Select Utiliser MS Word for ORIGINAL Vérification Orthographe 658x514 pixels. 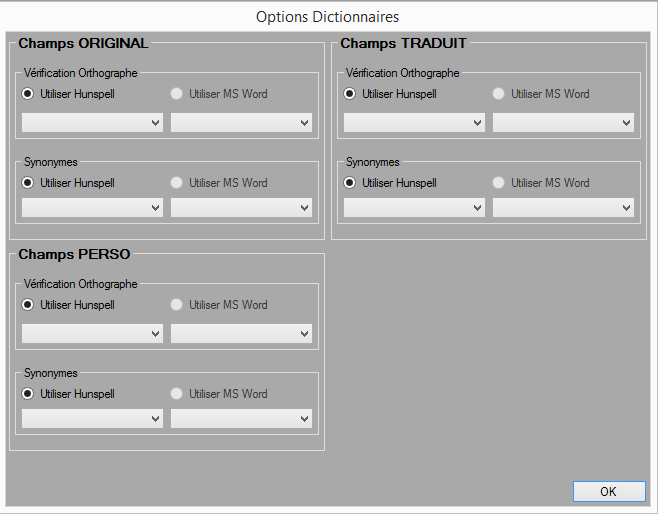[x=177, y=94]
